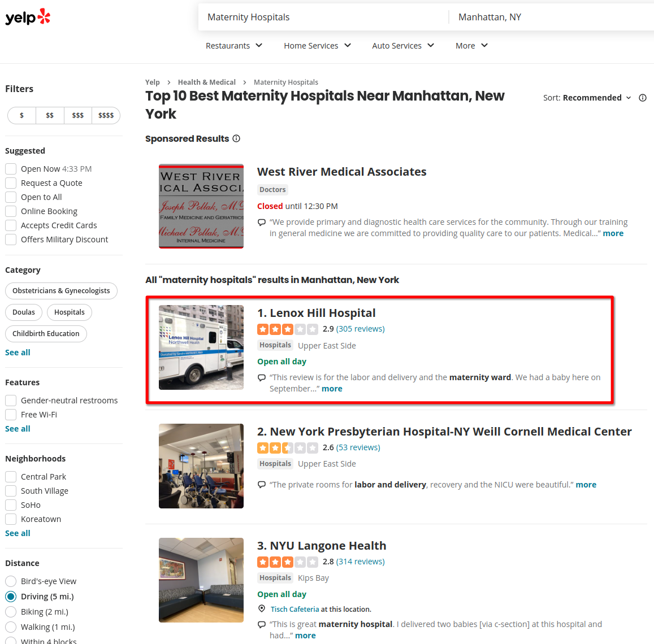Screen dimensions: 654x644
Task: Click more on Lenox Hill review
Action: tap(332, 389)
